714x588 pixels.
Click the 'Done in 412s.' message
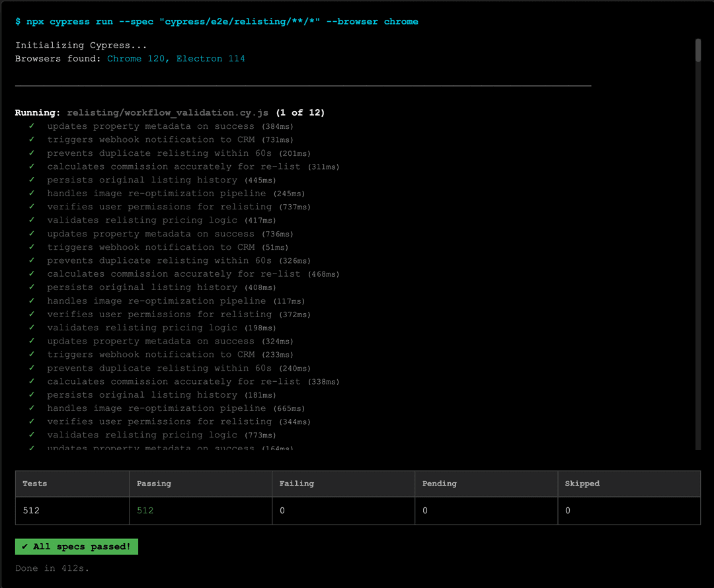[x=52, y=568]
